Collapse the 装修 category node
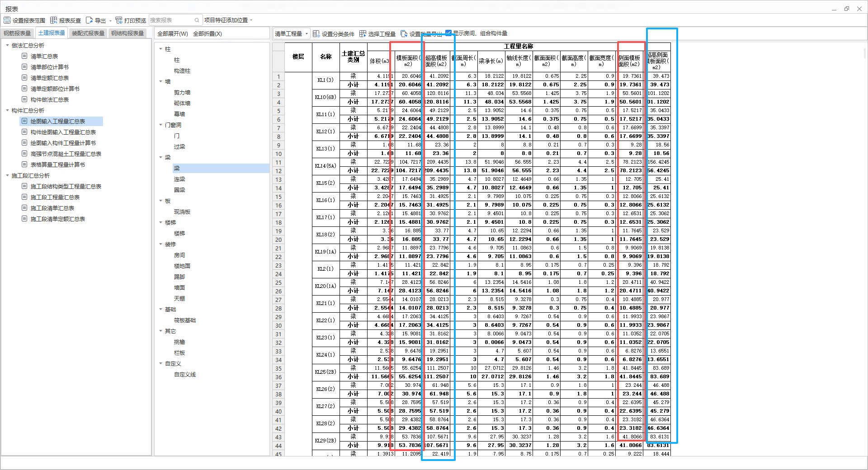 [x=160, y=244]
